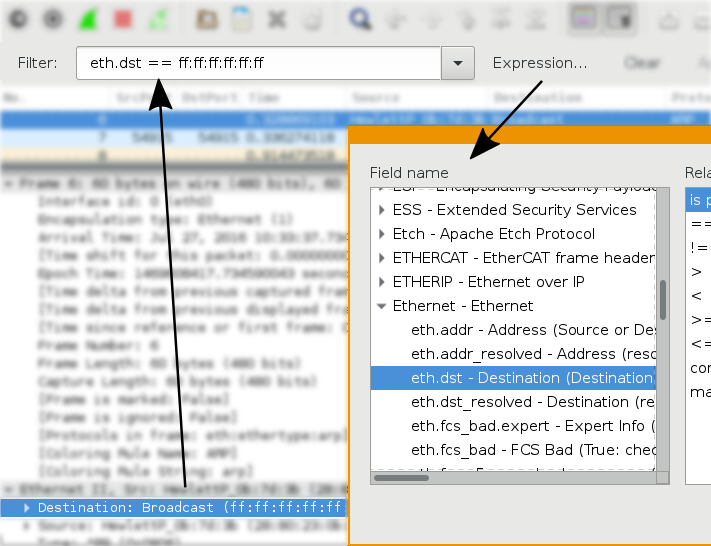Image resolution: width=711 pixels, height=546 pixels.
Task: Choose the "is present" relation
Action: (x=698, y=200)
